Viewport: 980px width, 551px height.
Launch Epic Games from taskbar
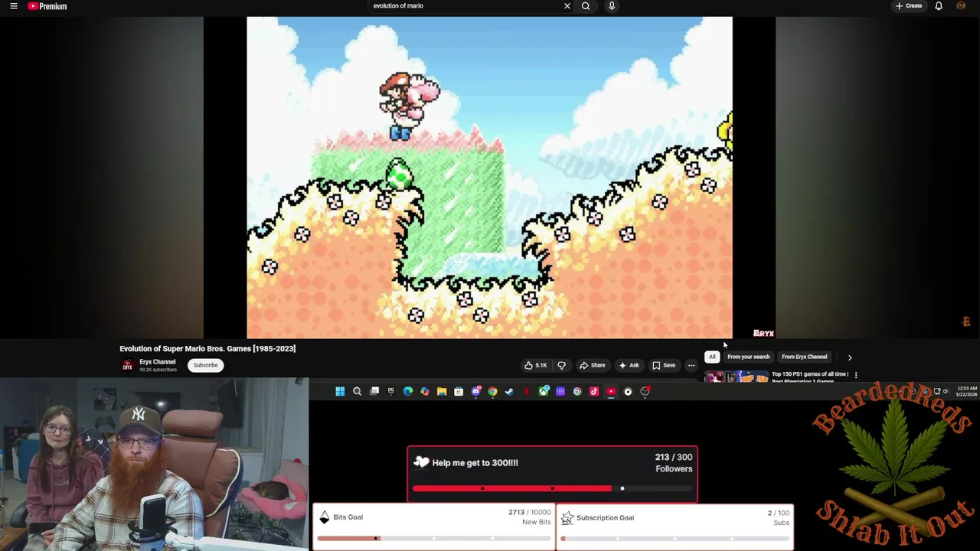(391, 392)
